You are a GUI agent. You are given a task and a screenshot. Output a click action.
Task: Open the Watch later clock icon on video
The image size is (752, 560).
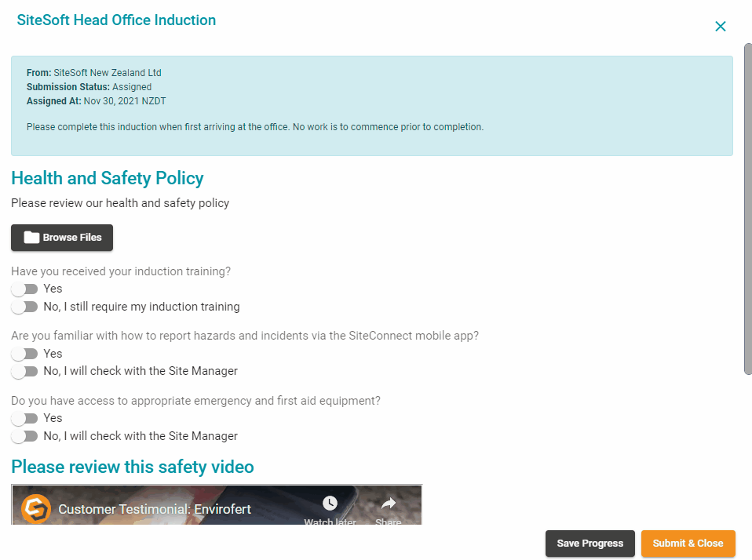click(330, 503)
